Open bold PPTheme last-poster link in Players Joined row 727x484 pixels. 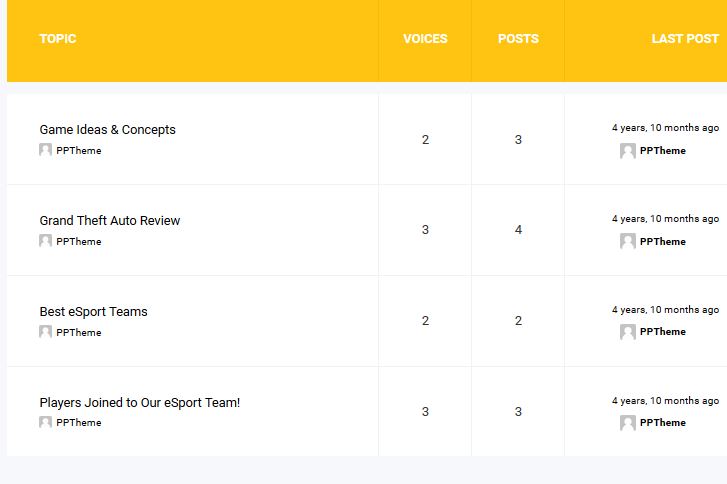(663, 422)
